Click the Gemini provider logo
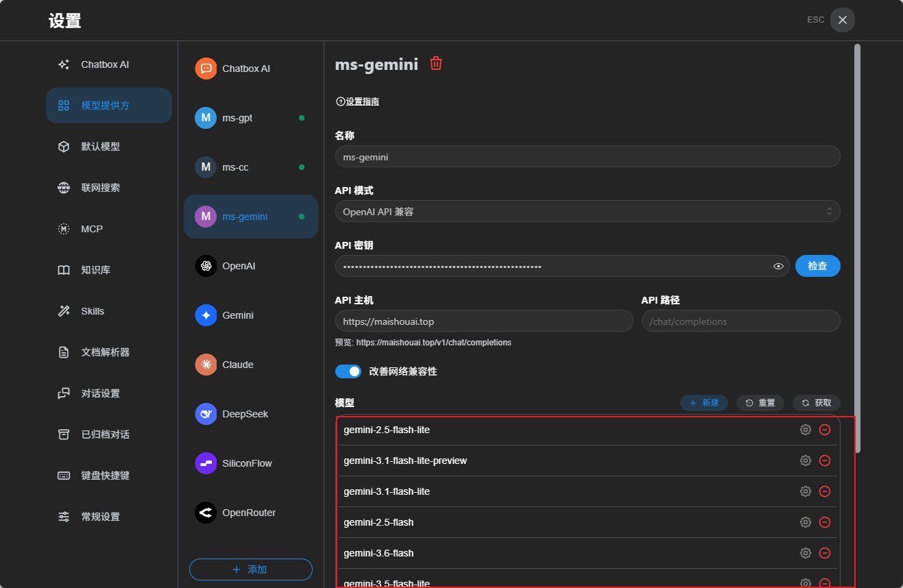The height and width of the screenshot is (588, 903). 206,315
